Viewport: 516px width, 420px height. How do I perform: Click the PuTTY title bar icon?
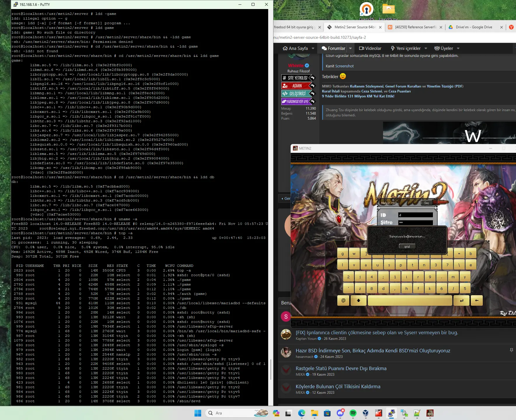point(15,4)
